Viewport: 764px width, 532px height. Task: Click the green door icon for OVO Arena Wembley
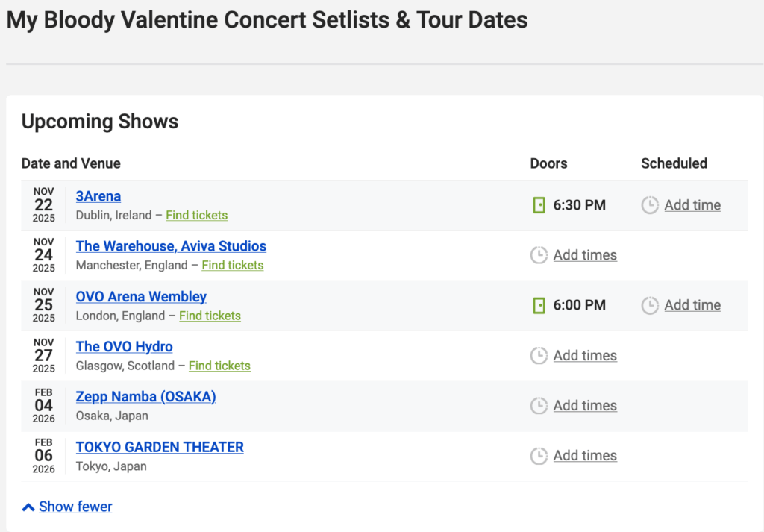539,305
